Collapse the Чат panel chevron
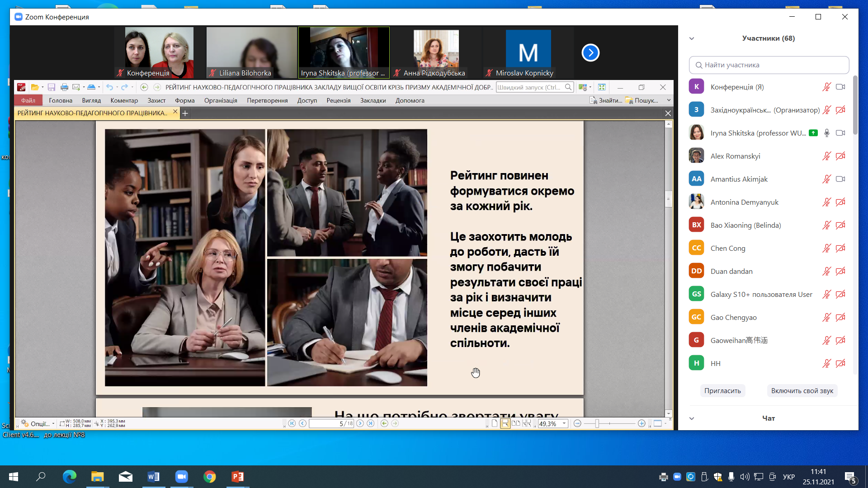Viewport: 868px width, 488px height. tap(692, 418)
